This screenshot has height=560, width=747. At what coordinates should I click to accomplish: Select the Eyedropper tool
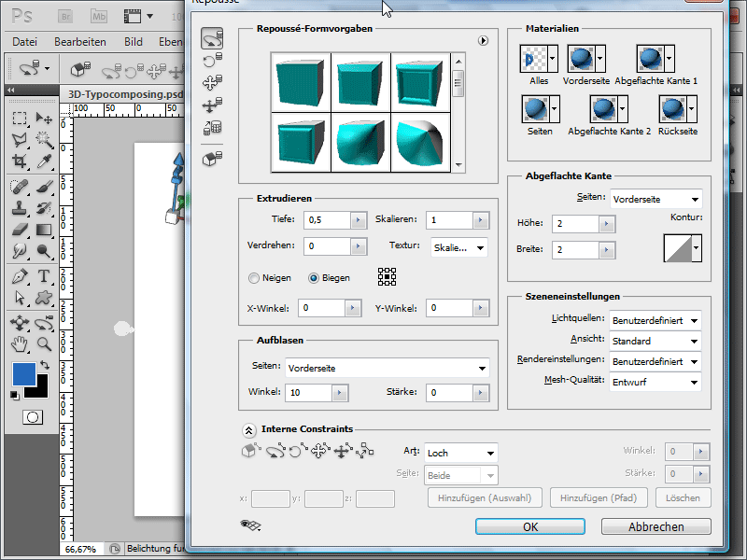pos(44,161)
